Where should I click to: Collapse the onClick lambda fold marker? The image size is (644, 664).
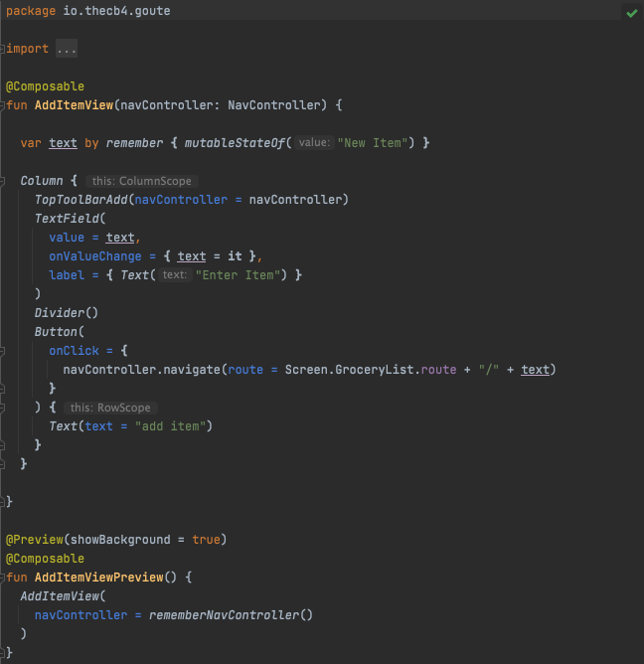(2, 351)
